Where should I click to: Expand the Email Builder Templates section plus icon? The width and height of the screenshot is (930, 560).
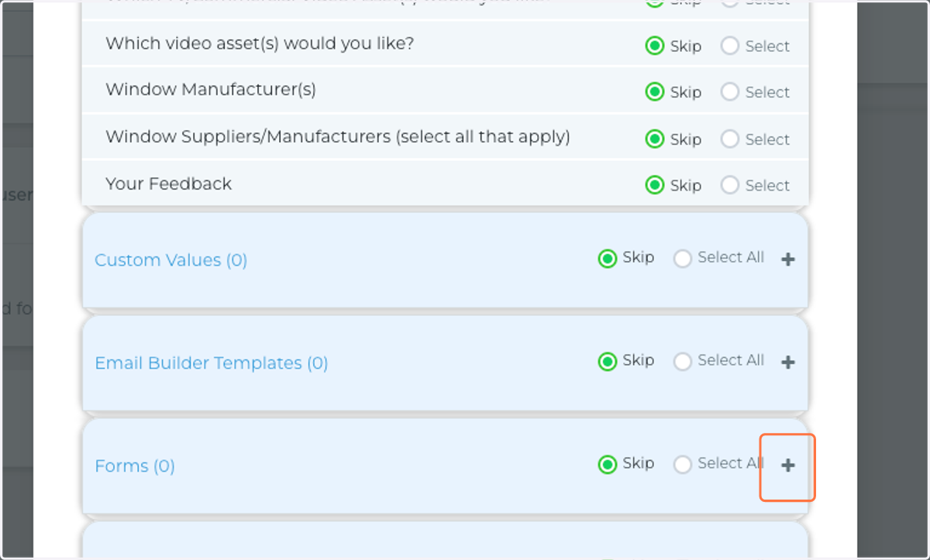point(788,362)
